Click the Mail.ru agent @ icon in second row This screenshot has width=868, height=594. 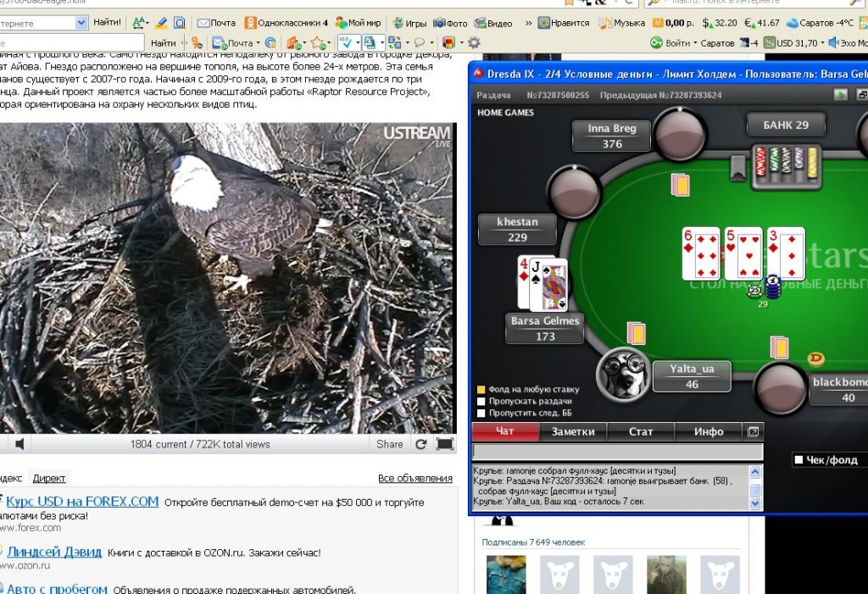(x=270, y=42)
